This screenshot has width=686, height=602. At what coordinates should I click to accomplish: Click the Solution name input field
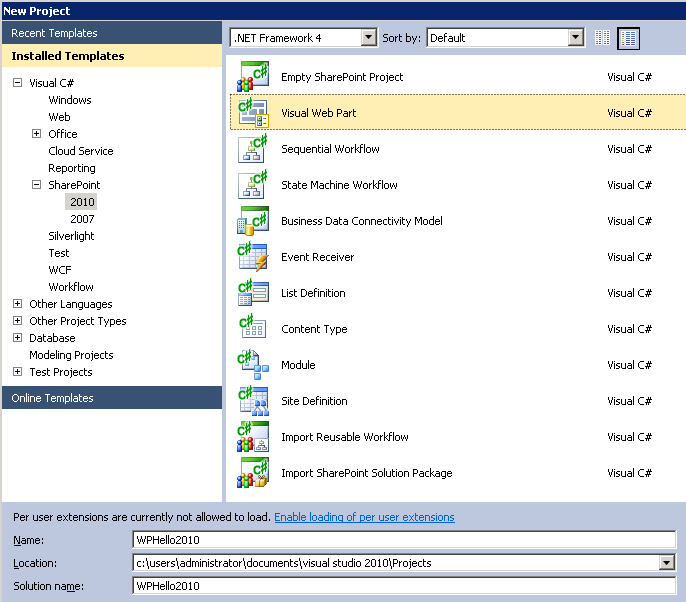404,586
